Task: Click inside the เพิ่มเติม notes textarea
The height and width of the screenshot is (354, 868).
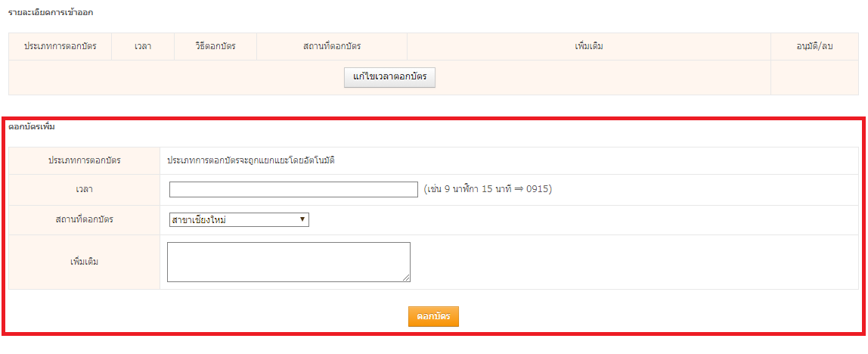Action: pos(288,262)
